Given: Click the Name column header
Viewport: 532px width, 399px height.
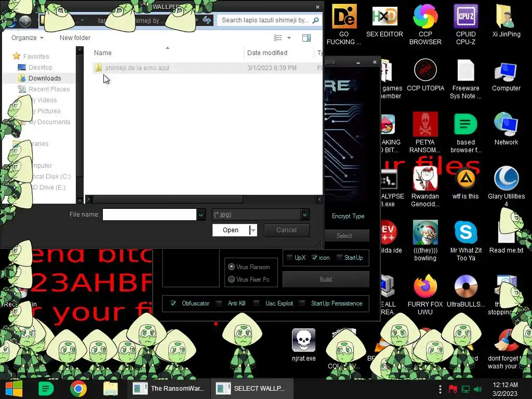Looking at the screenshot, I should click(103, 53).
